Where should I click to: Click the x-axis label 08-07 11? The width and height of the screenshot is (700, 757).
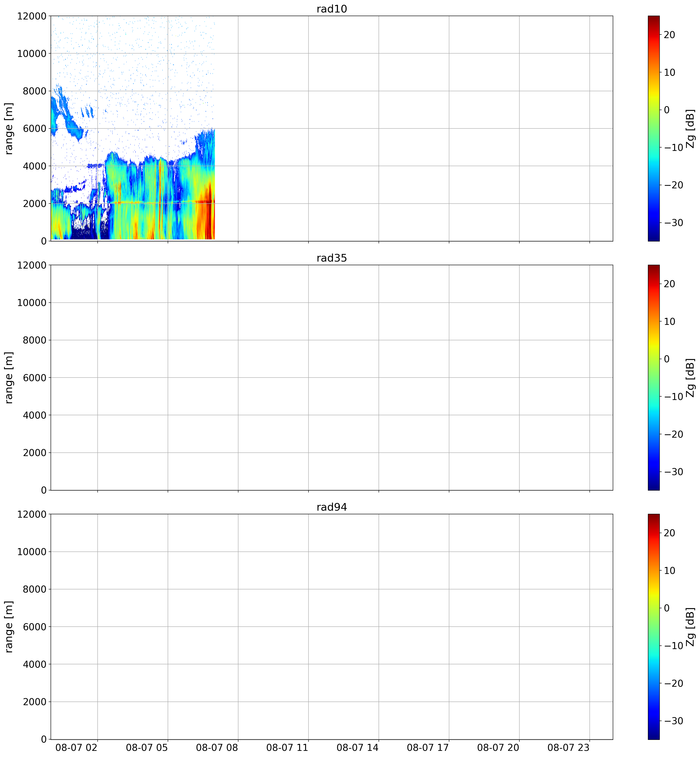(x=287, y=747)
